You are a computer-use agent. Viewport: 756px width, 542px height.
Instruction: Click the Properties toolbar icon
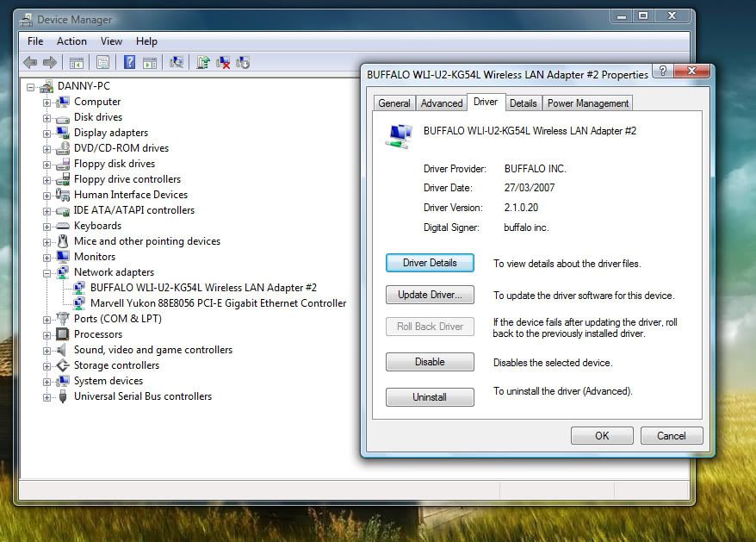pos(103,62)
